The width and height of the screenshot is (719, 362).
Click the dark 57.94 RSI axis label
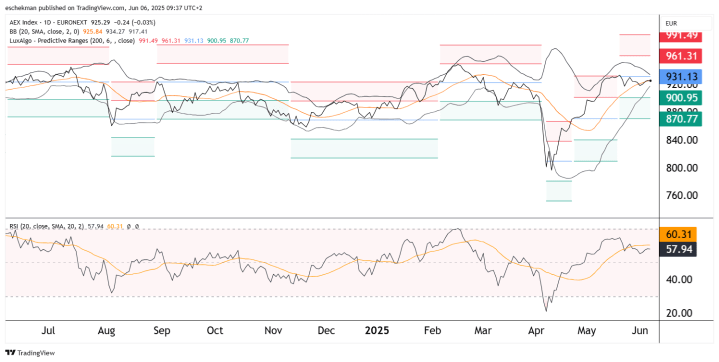(x=677, y=250)
